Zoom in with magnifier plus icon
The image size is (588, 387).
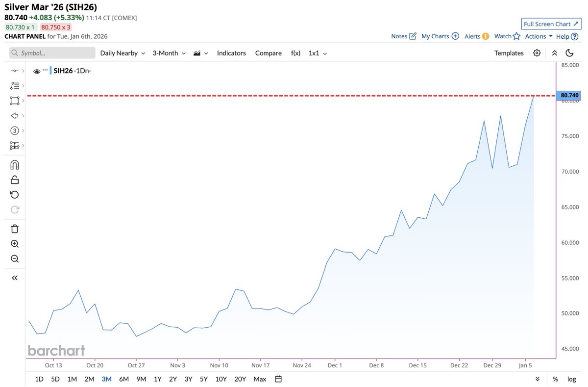click(14, 244)
